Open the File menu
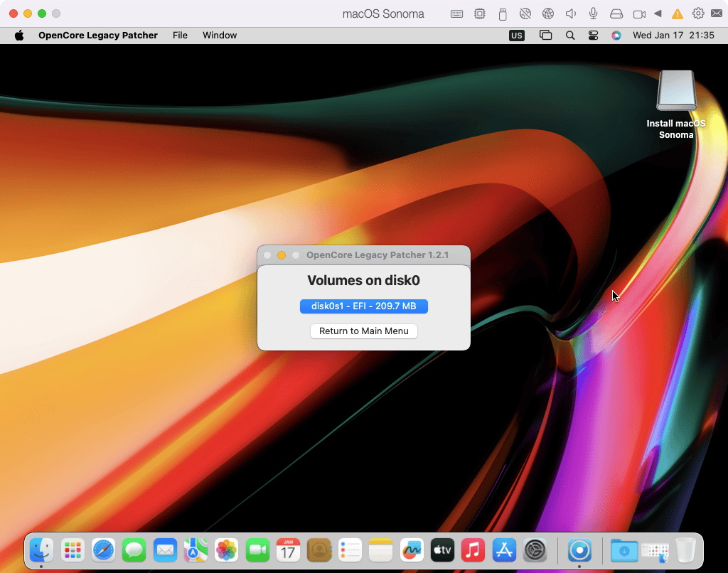The height and width of the screenshot is (573, 728). [180, 35]
